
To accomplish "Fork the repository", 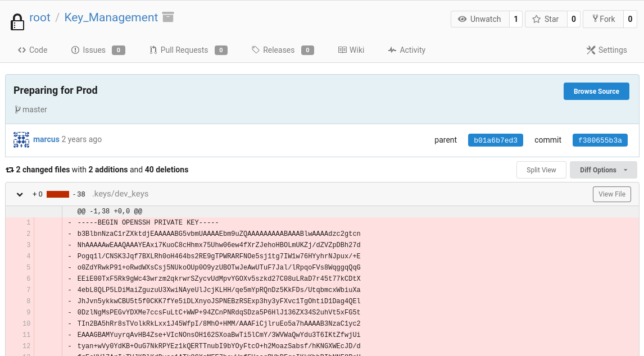I will [603, 19].
